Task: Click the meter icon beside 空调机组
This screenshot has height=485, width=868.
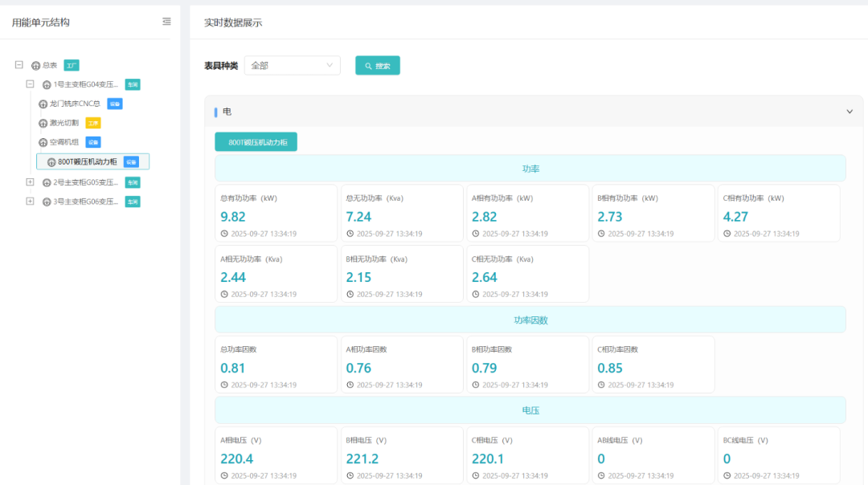Action: coord(43,143)
